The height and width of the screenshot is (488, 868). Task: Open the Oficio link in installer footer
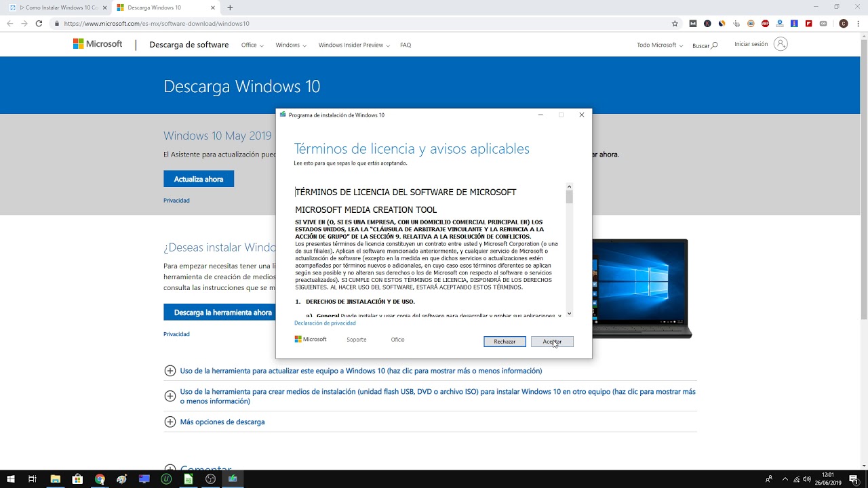[397, 340]
